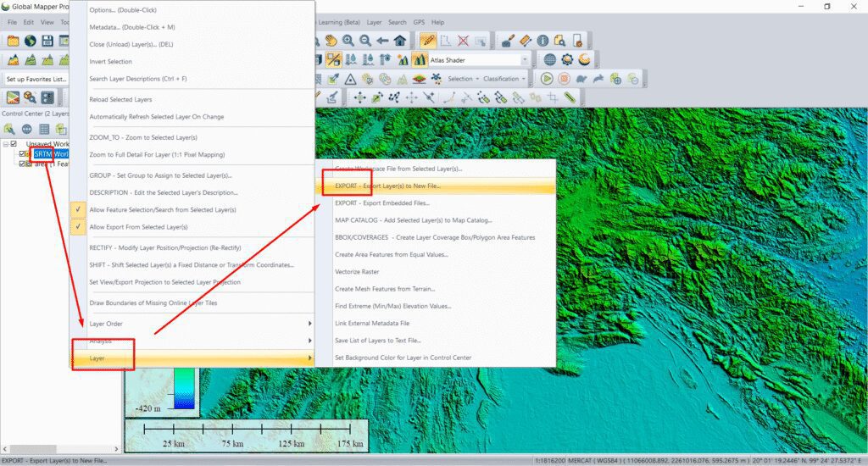Screen dimensions: 868x466
Task: Click the blue globe grid icon
Action: (x=549, y=60)
